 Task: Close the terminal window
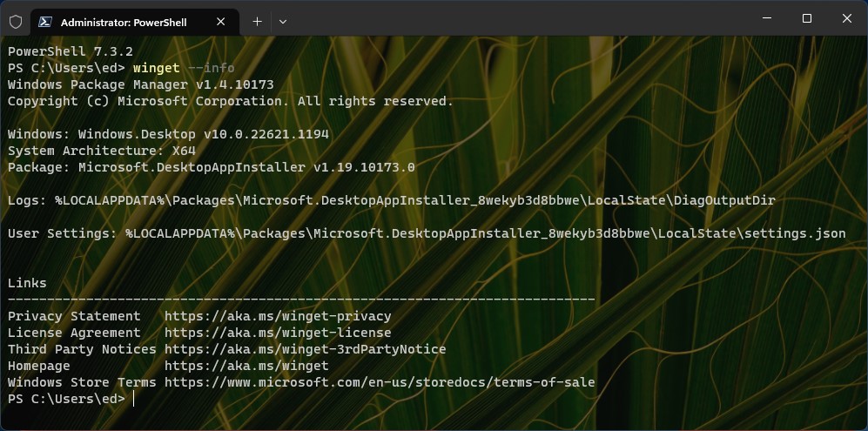pos(846,18)
